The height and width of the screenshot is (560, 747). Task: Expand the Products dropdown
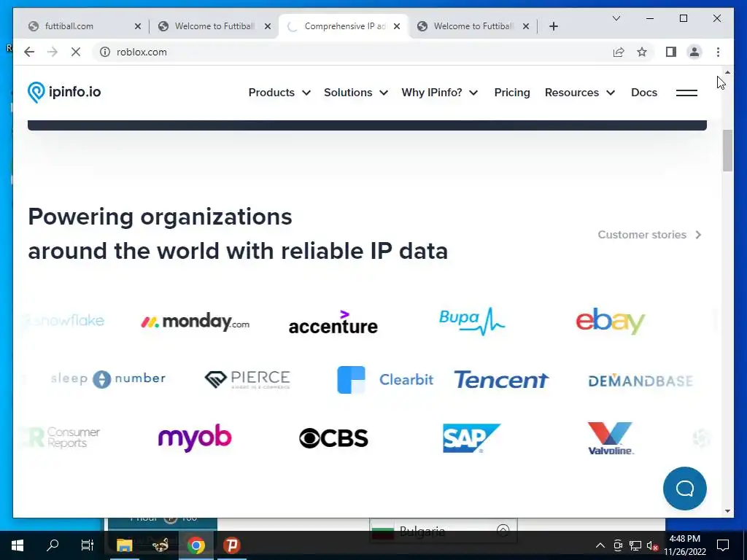point(279,93)
